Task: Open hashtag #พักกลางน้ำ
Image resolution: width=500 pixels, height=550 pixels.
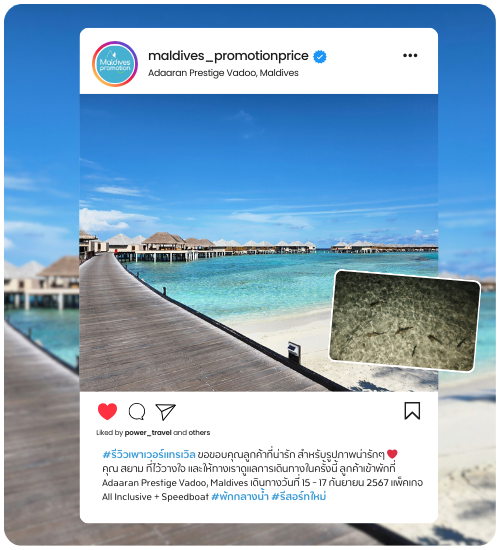Action: click(x=240, y=497)
